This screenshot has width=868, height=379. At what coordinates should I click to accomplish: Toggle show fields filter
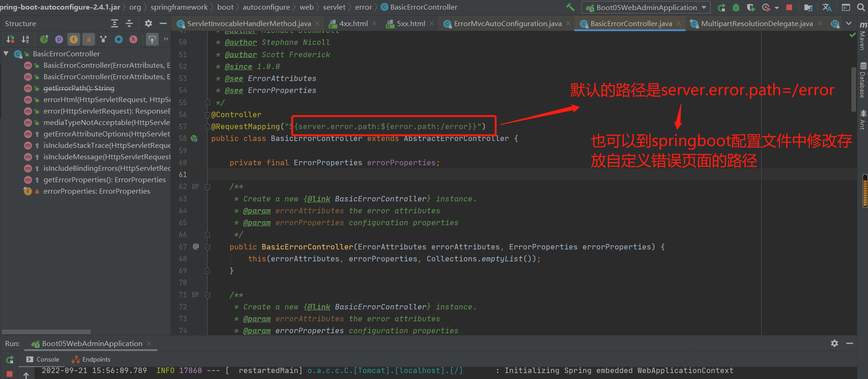tap(74, 39)
